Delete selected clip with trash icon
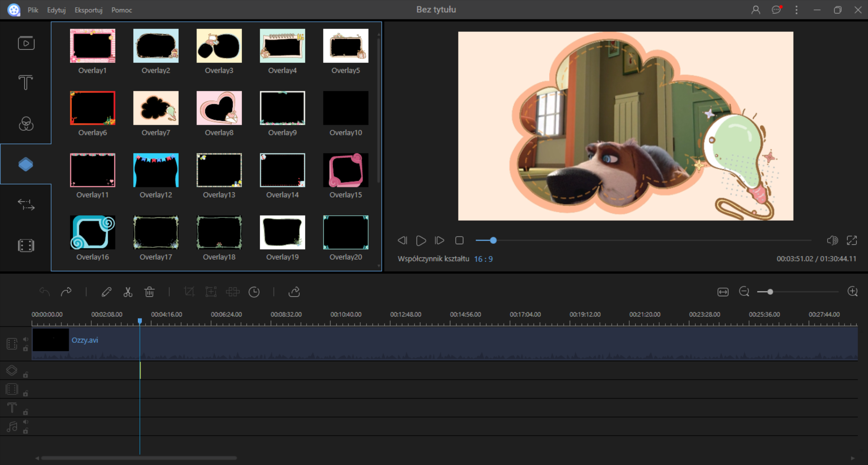The image size is (868, 465). point(150,292)
